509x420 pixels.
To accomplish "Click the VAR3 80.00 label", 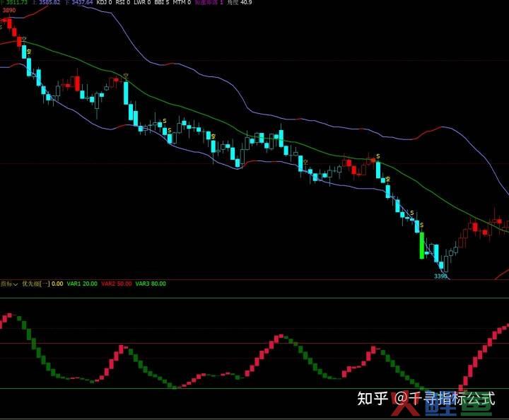I will (151, 284).
